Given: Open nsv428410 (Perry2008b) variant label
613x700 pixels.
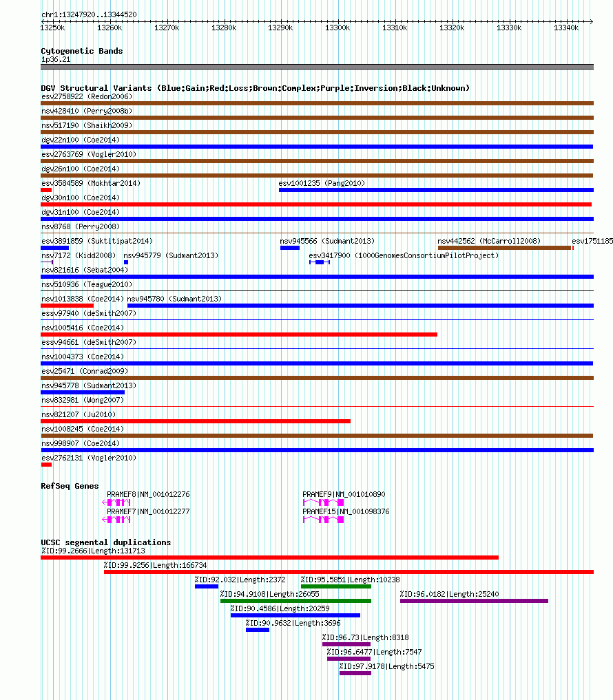Looking at the screenshot, I should (87, 111).
